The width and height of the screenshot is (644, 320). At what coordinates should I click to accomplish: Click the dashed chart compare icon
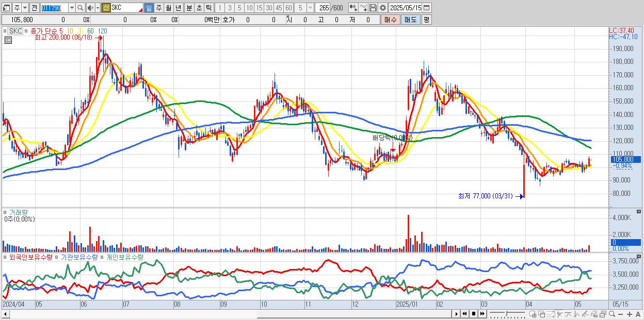[x=550, y=314]
